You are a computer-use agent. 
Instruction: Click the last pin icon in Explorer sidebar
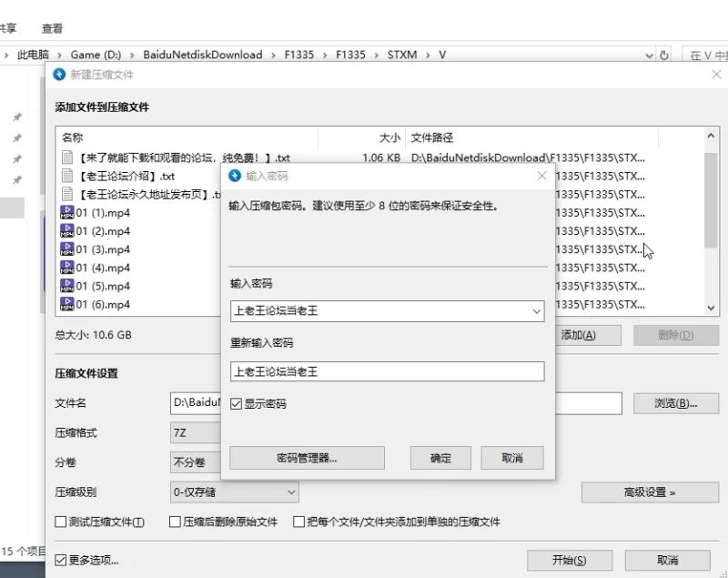click(x=17, y=179)
